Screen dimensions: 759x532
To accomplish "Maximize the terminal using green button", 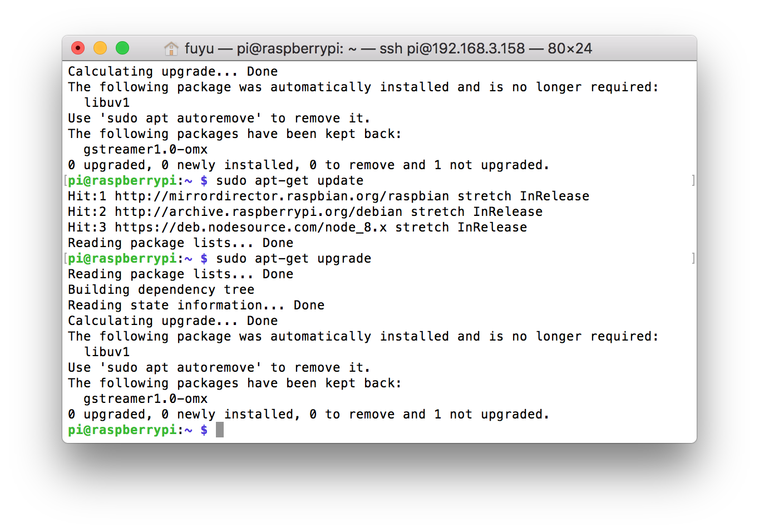I will coord(122,48).
